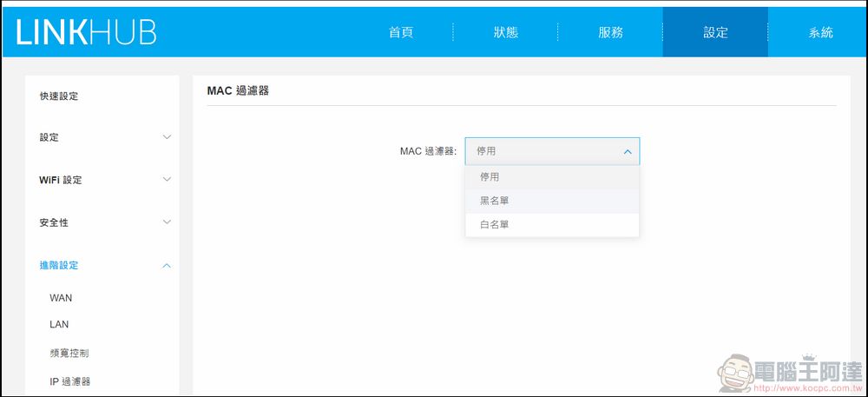Open the WAN settings page
Screen dimensions: 868x397
[x=61, y=298]
